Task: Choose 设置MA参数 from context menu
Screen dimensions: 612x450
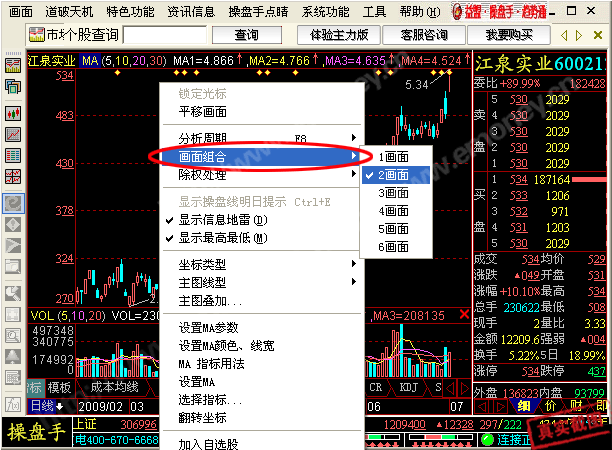Action: pos(208,328)
